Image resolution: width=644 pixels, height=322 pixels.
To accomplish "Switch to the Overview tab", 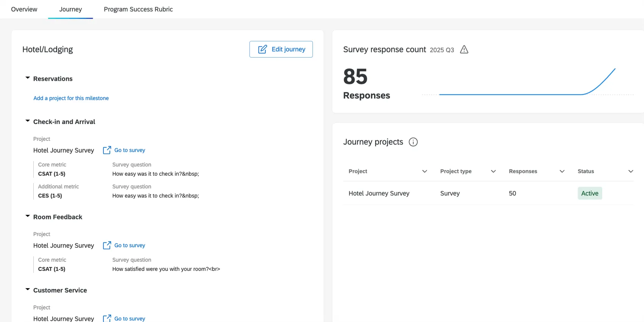I will click(24, 9).
